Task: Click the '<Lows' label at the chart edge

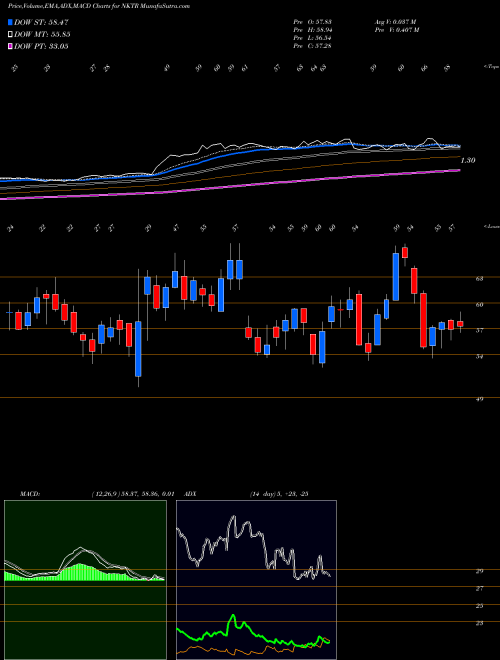Action: [x=491, y=226]
